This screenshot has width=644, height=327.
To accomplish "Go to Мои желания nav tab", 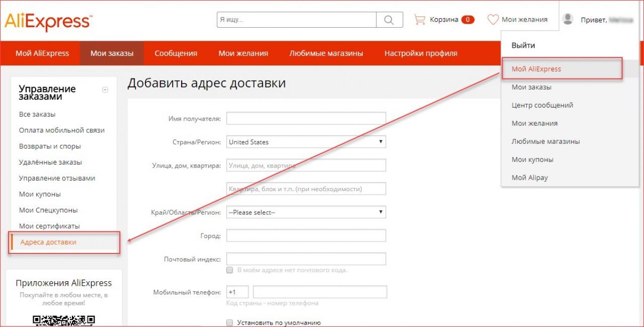I will point(243,53).
